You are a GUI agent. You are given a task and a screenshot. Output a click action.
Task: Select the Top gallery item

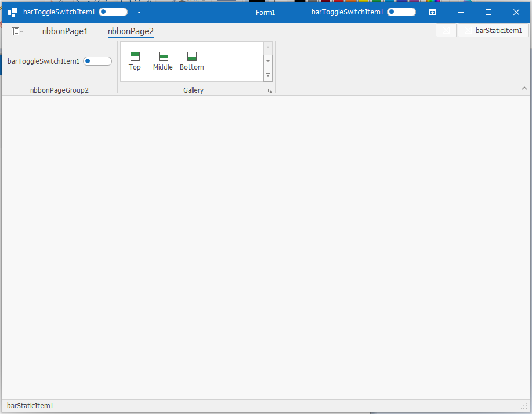135,61
